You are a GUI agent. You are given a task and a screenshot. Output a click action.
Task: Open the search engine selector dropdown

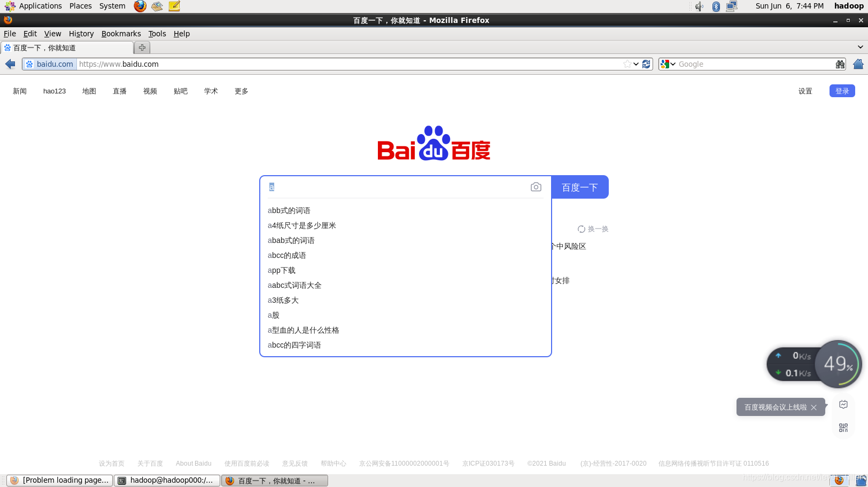click(668, 64)
